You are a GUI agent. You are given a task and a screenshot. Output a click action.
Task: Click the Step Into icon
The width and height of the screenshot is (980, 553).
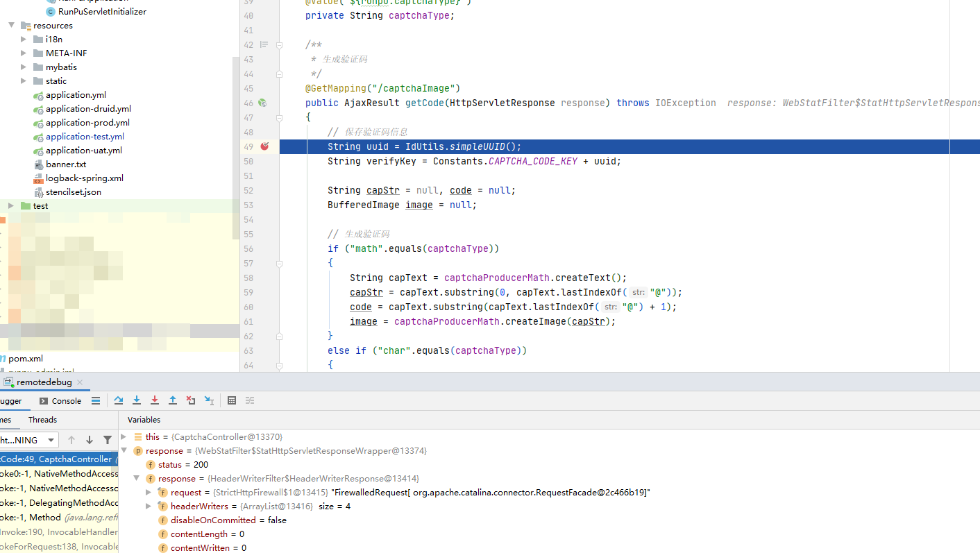[x=137, y=400]
